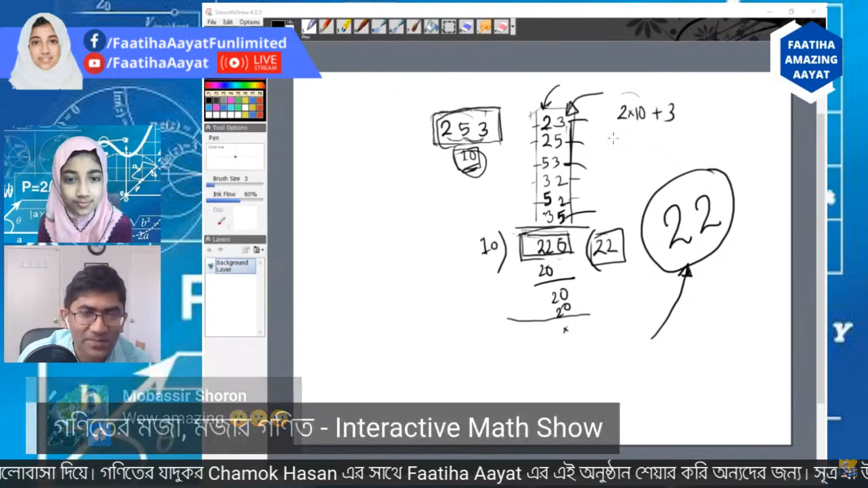Click 'Chamok Hasan' in the scrolling ticker
The image size is (868, 488).
tap(272, 474)
